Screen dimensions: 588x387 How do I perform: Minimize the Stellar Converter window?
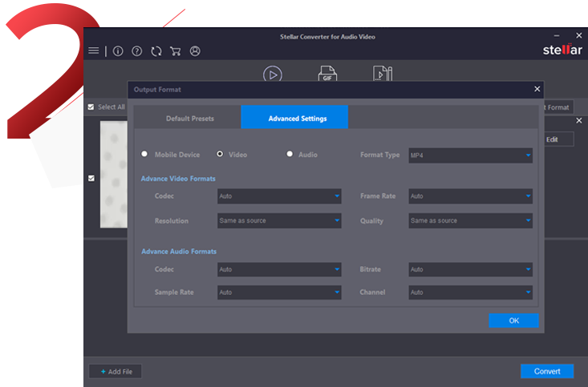pyautogui.click(x=557, y=36)
